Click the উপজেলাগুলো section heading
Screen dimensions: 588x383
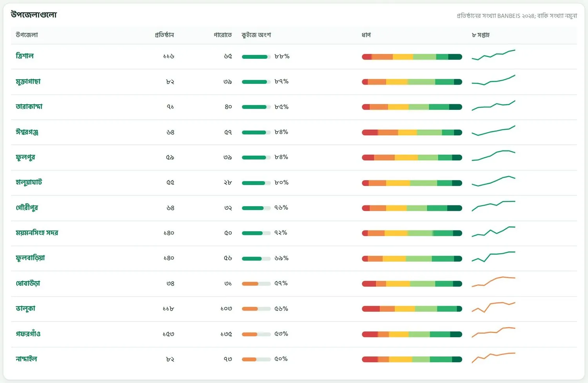point(34,15)
